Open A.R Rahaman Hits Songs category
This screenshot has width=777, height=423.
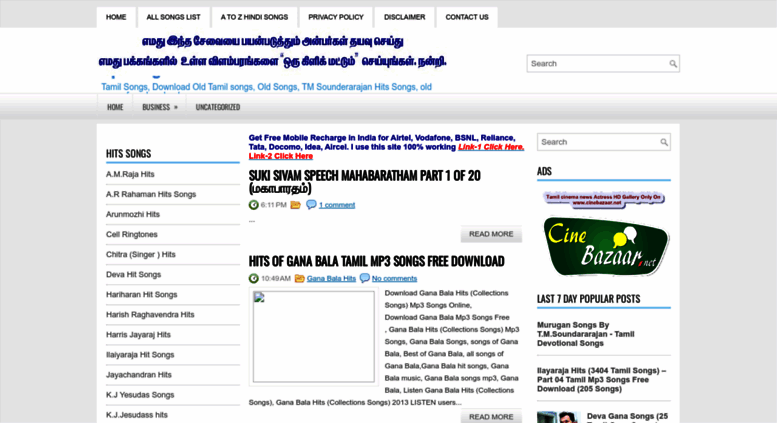point(151,194)
